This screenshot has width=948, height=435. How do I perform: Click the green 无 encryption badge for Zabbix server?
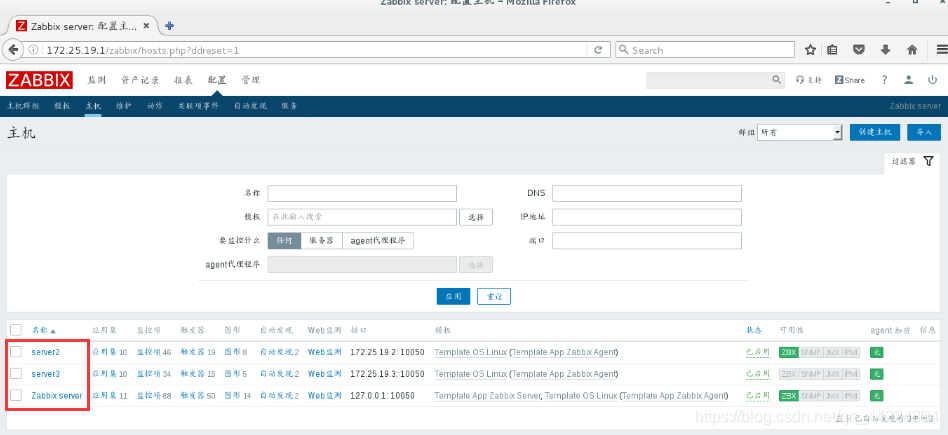pyautogui.click(x=876, y=396)
